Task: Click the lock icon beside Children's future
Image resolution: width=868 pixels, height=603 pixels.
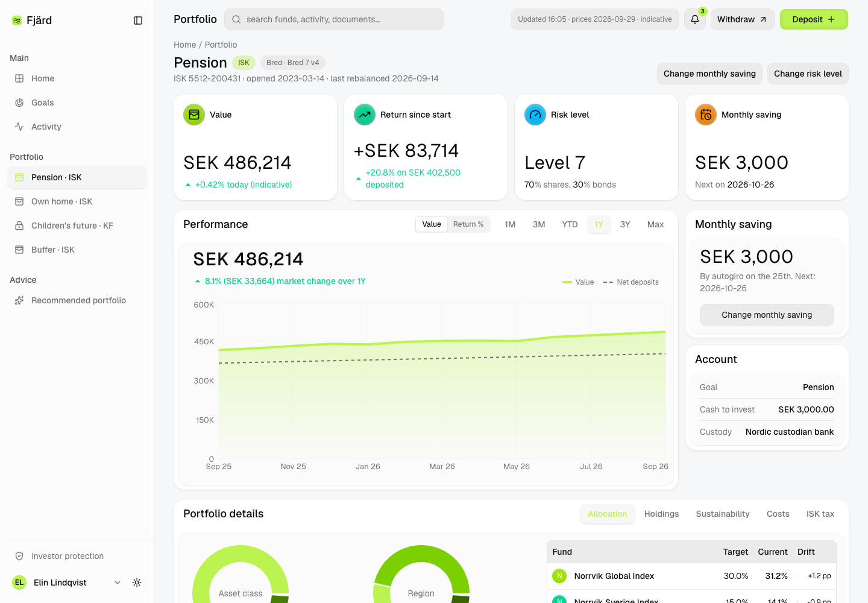Action: tap(19, 226)
